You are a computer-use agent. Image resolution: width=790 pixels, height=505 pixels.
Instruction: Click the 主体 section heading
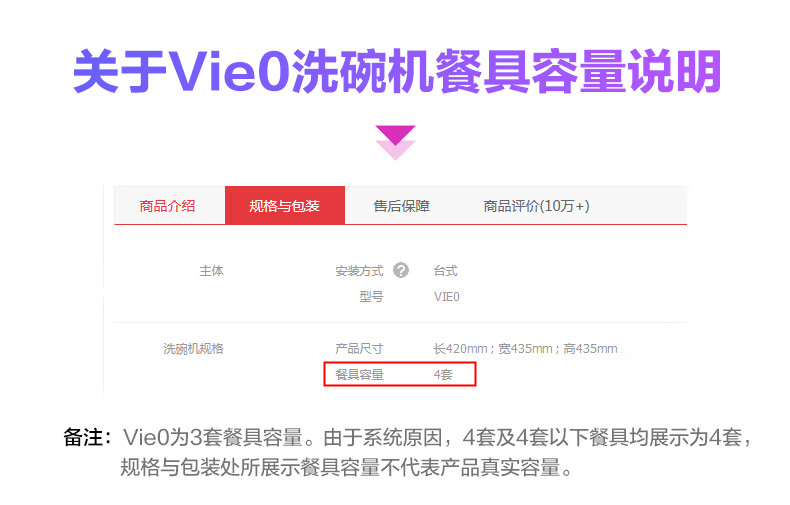(x=212, y=271)
